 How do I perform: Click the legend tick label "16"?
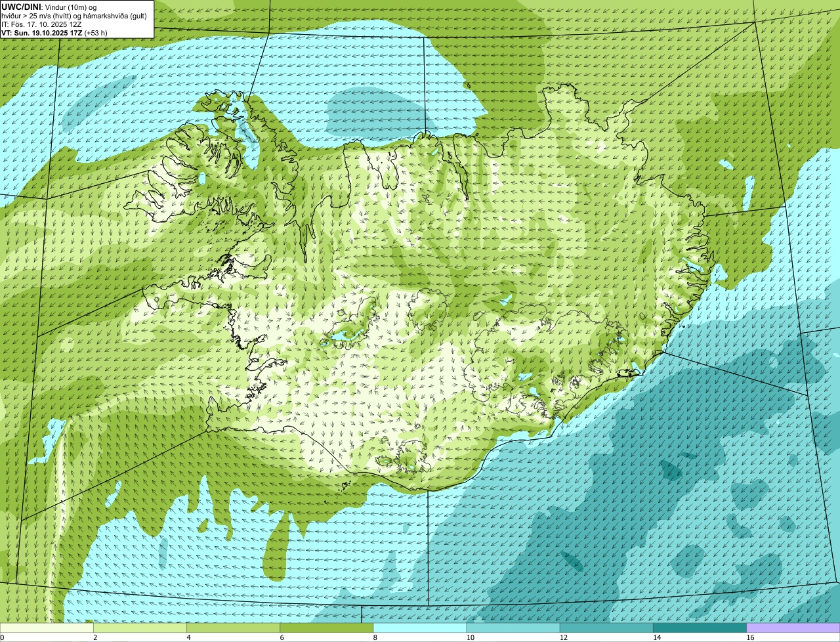(749, 637)
